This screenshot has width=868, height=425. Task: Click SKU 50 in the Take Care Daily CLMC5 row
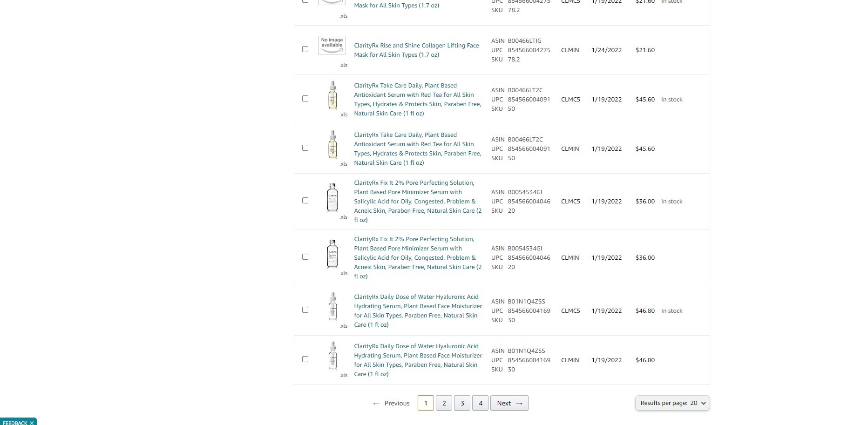click(x=511, y=108)
